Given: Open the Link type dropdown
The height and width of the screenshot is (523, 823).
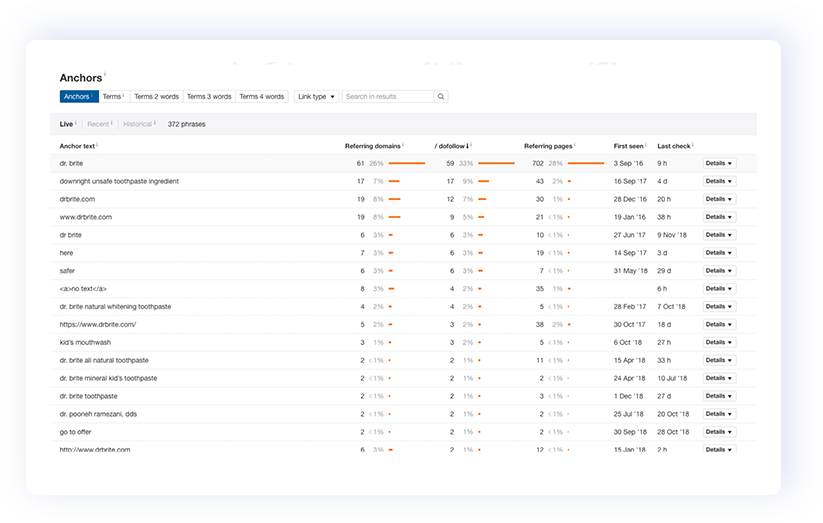Looking at the screenshot, I should (x=316, y=97).
